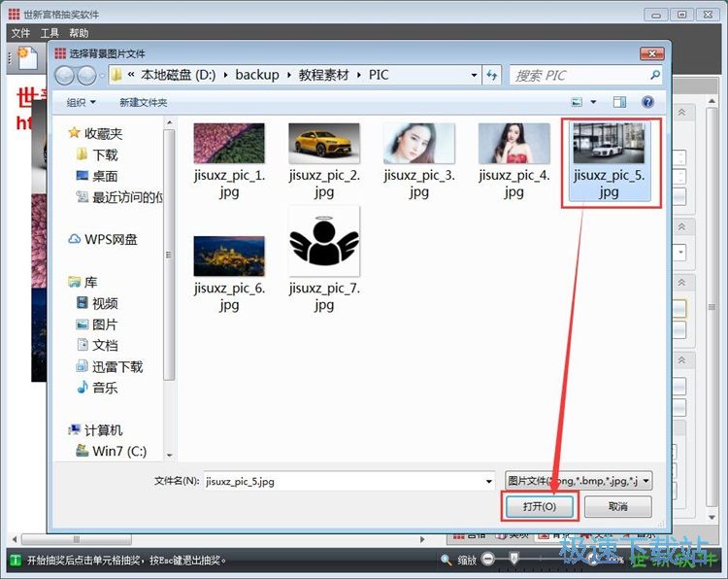This screenshot has height=579, width=728.
Task: Open the view options dropdown arrow
Action: click(593, 102)
